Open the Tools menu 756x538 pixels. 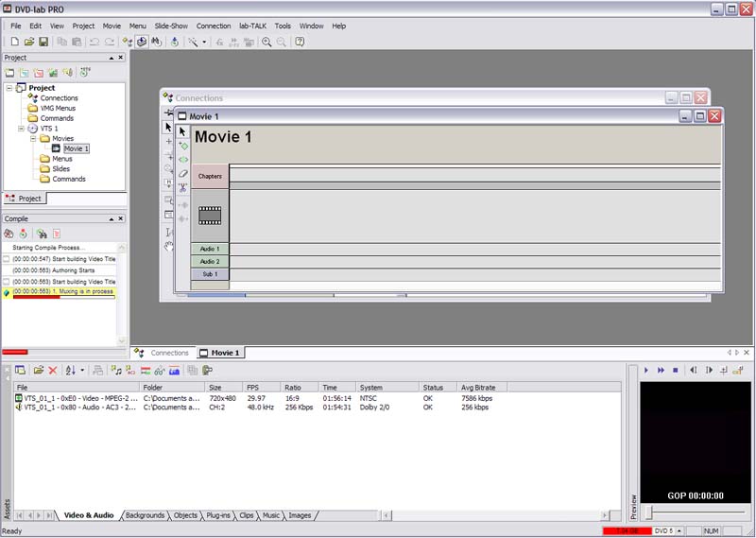click(283, 26)
